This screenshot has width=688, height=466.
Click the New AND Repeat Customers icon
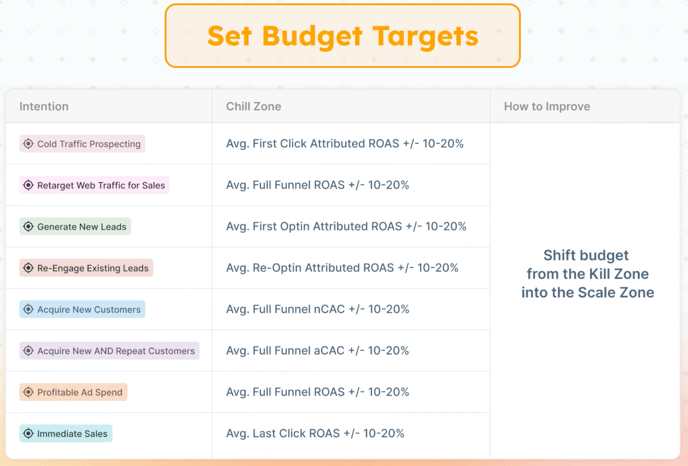28,351
